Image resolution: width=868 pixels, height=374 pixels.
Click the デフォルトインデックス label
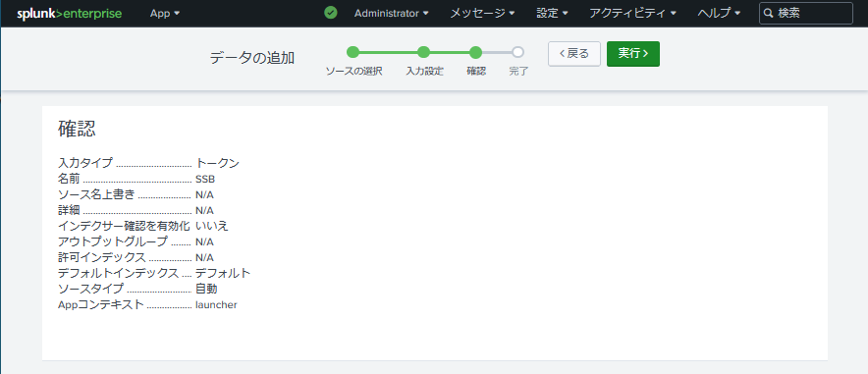click(x=119, y=273)
